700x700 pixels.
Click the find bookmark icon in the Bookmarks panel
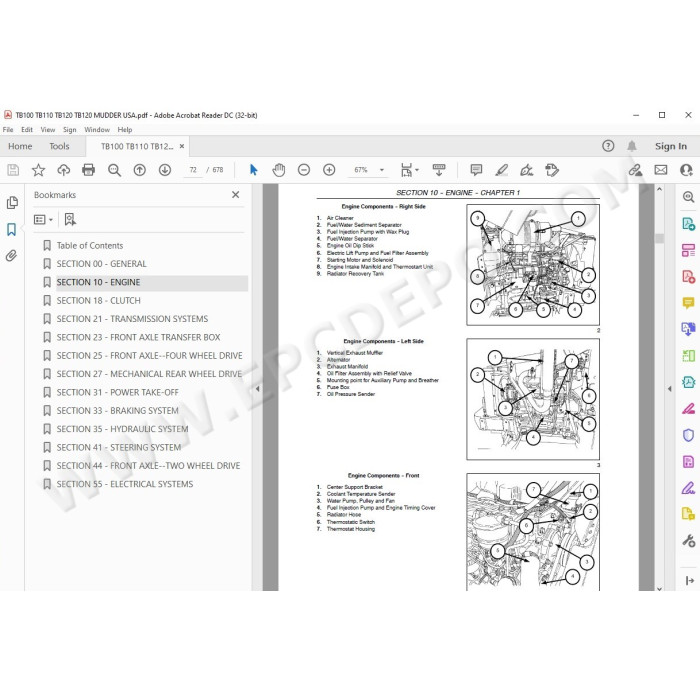tap(70, 219)
